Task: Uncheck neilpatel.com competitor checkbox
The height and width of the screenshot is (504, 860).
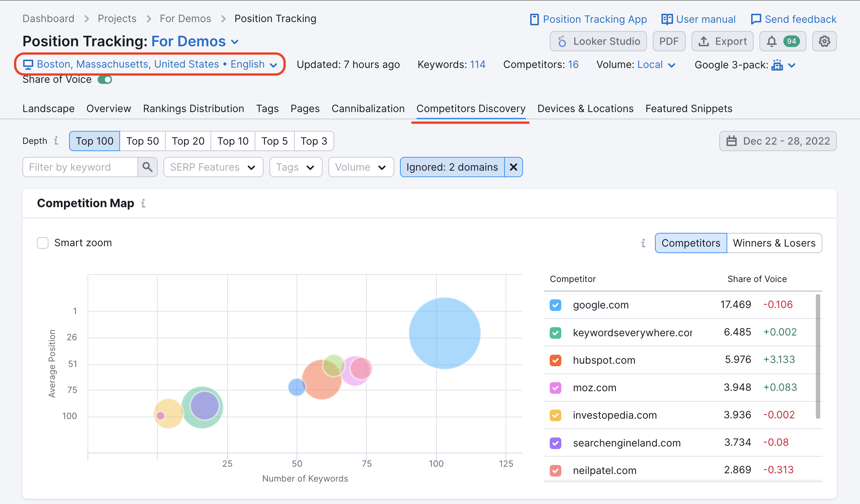Action: 555,470
